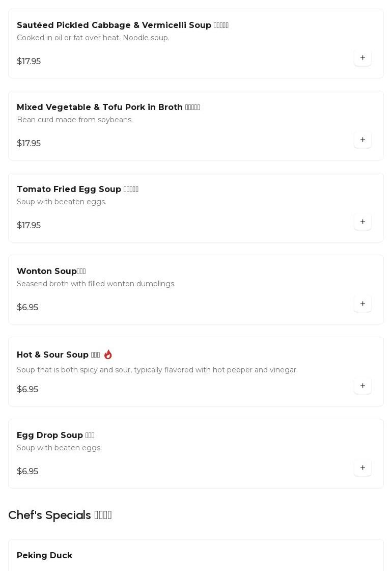Add Sautéed Pickled Cabbage & Vermicelli Soup
The width and height of the screenshot is (392, 571).
point(362,58)
